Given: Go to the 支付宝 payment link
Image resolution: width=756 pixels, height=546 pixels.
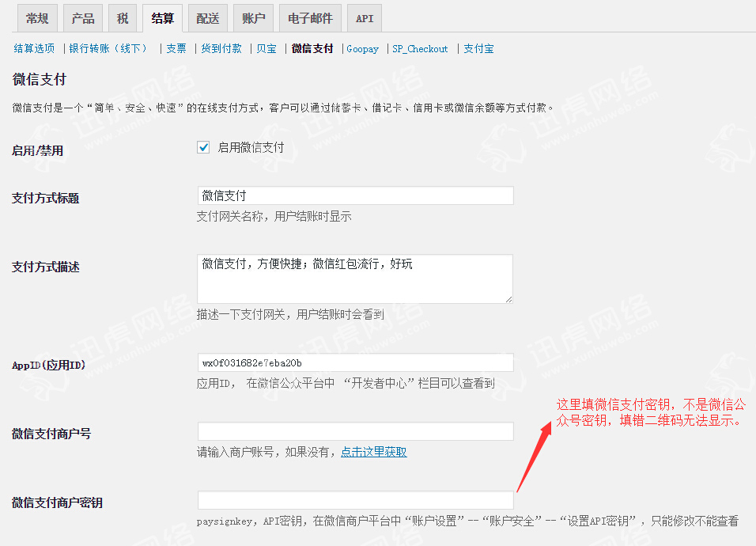Looking at the screenshot, I should pyautogui.click(x=478, y=48).
